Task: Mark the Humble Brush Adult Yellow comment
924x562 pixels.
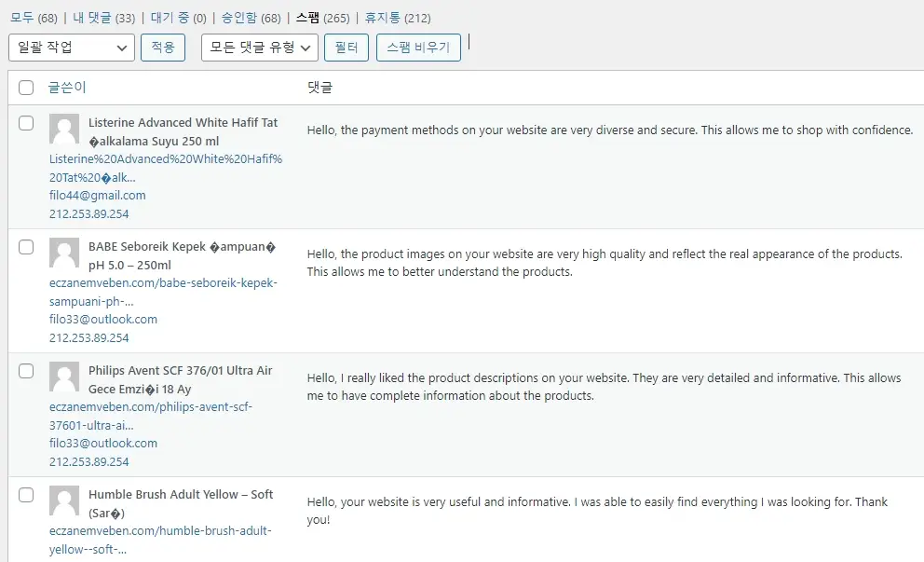Action: tap(26, 494)
